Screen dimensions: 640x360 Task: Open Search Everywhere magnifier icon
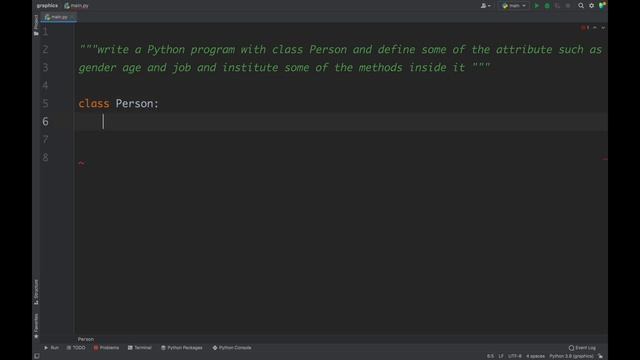tap(581, 6)
